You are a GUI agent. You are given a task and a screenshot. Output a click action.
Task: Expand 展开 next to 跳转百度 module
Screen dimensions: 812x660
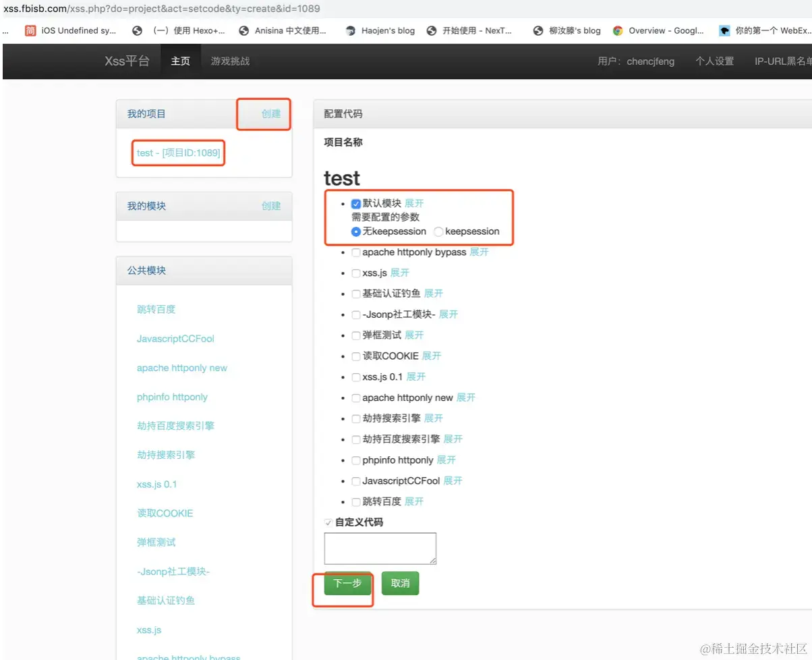point(414,501)
